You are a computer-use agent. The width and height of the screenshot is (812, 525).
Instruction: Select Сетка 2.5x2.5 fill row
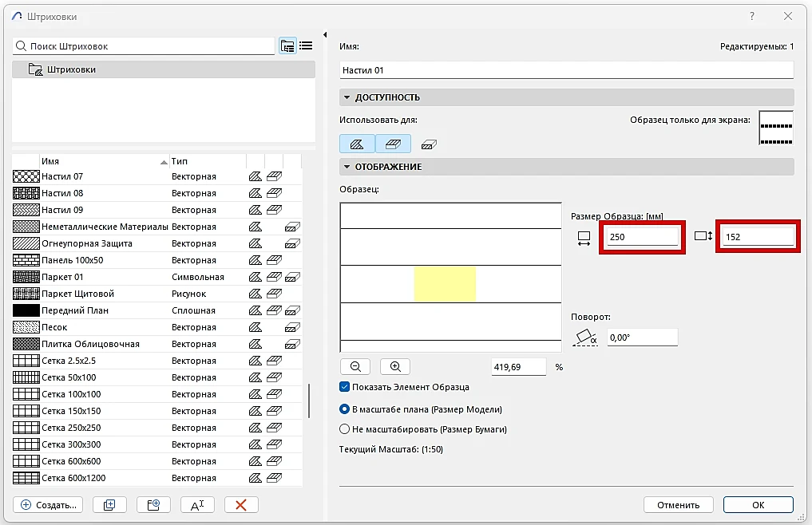click(x=156, y=361)
